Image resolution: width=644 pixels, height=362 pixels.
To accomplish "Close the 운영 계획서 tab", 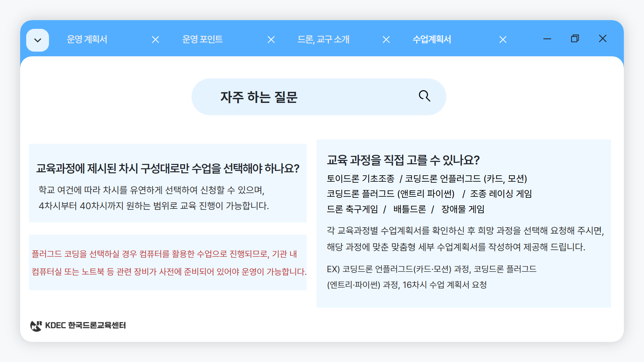I will 155,40.
